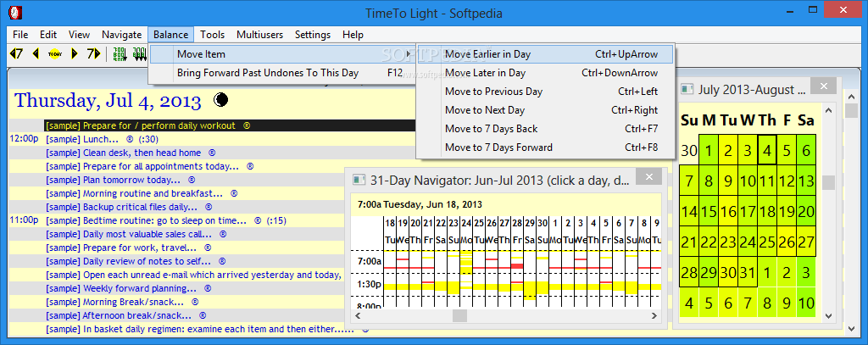Select Move Earlier in Day
This screenshot has height=345, width=868.
click(x=545, y=54)
